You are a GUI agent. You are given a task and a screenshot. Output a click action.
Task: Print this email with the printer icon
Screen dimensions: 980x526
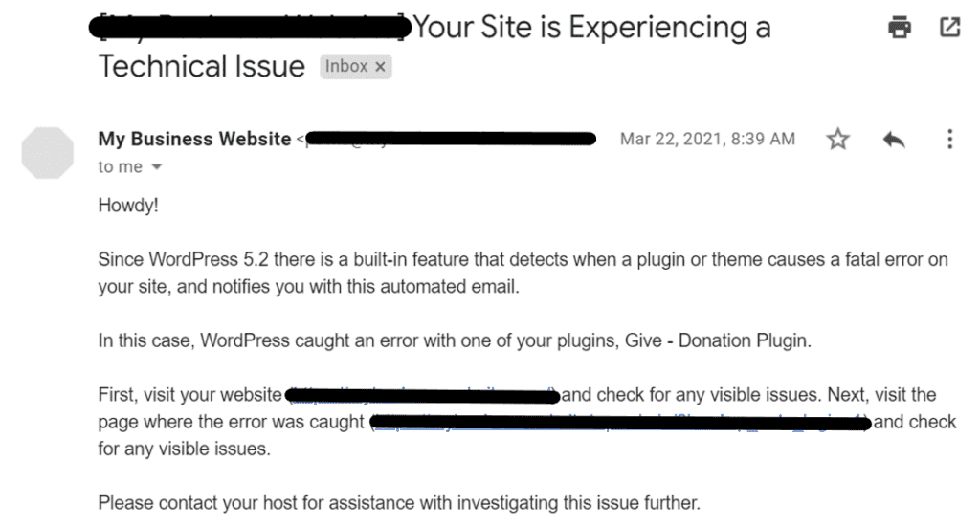click(900, 28)
